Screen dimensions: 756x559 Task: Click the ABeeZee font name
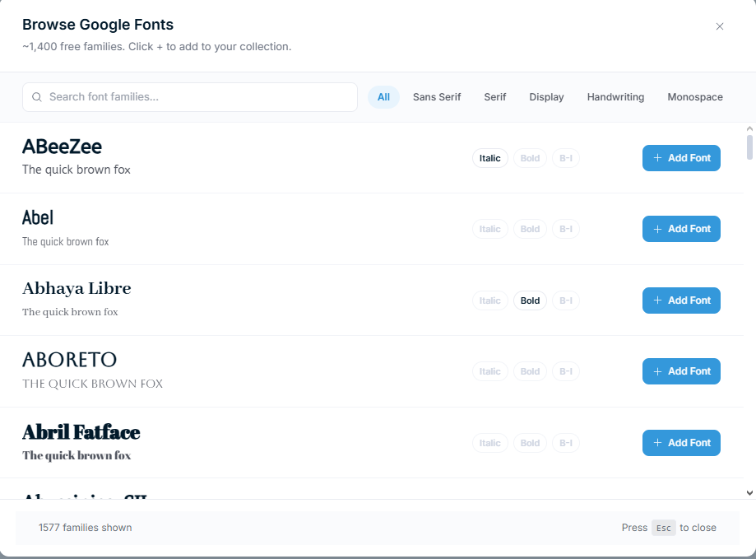(63, 147)
